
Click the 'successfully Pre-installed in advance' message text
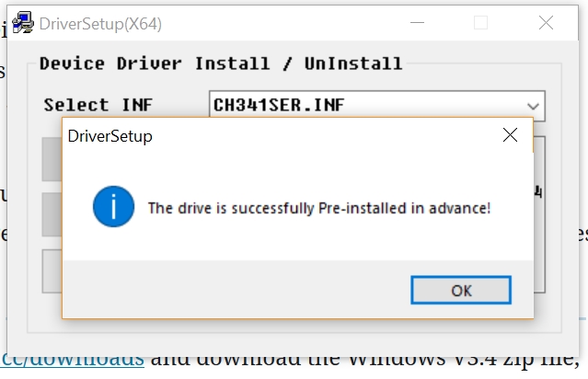[319, 208]
